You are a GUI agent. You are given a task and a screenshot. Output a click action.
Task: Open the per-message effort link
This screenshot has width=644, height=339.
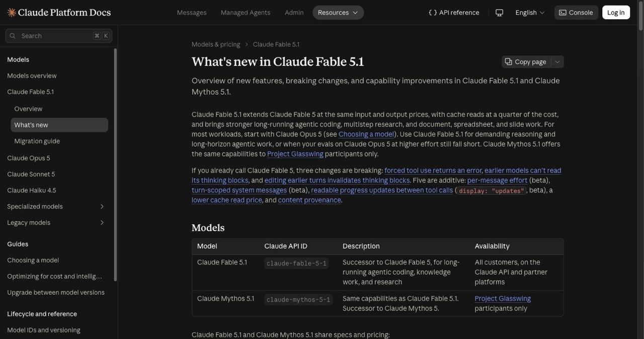click(x=497, y=180)
